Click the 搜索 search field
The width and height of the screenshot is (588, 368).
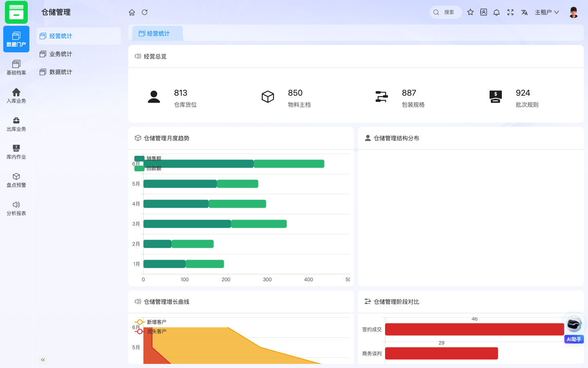click(446, 12)
